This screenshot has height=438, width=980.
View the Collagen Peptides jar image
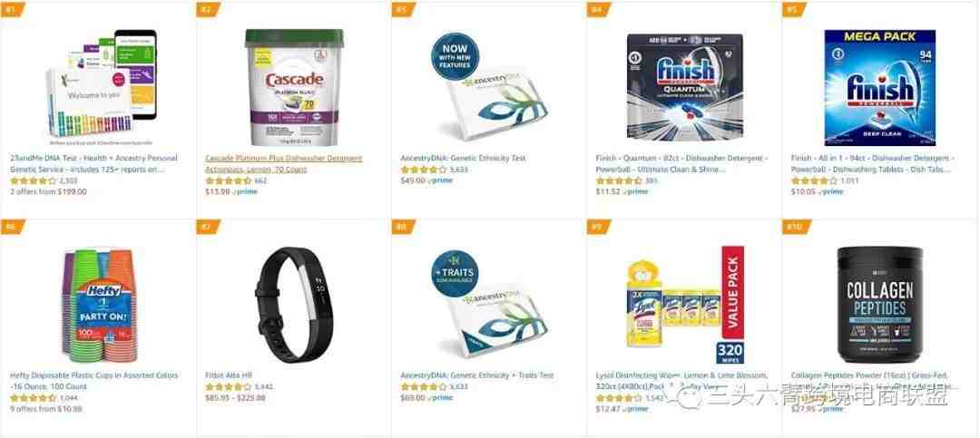click(x=880, y=305)
